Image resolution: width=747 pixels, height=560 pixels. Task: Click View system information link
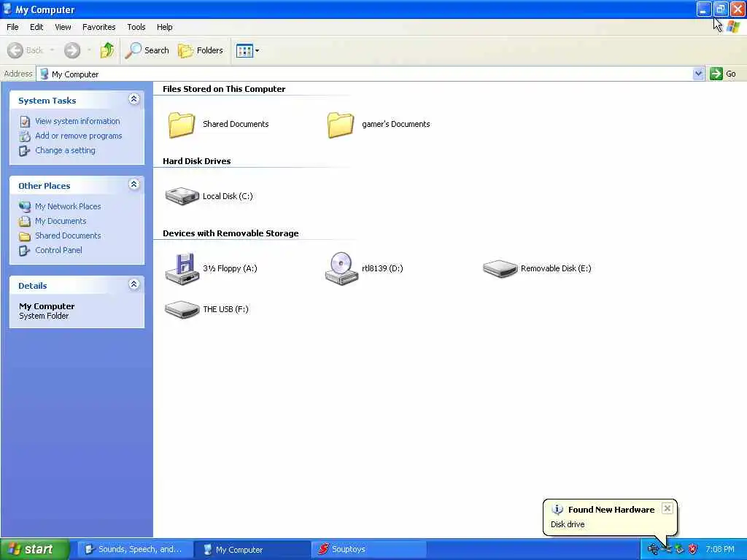point(77,121)
